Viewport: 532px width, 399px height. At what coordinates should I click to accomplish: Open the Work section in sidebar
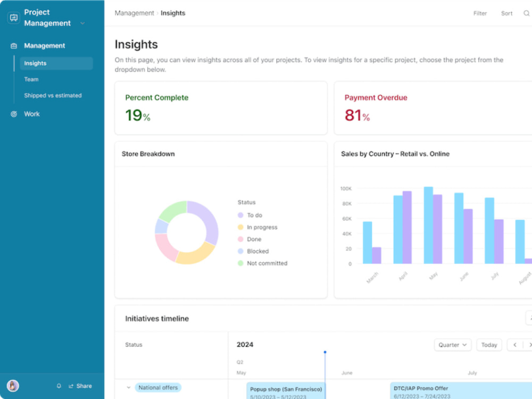click(x=32, y=114)
